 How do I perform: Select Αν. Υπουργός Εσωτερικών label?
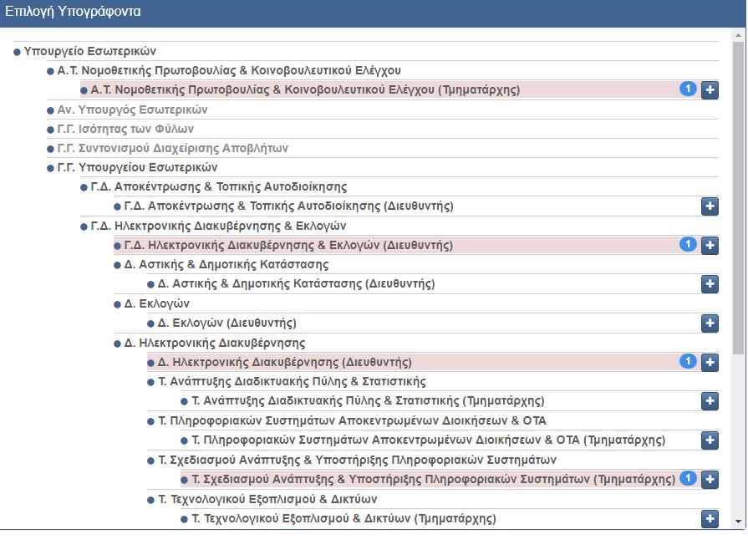click(132, 109)
